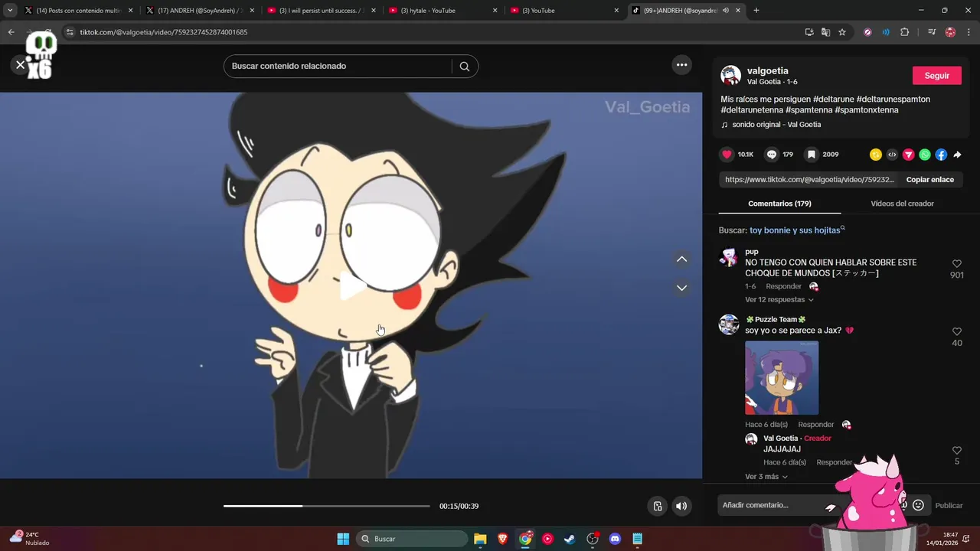Expand 'Ver 3 más' replies
The image size is (980, 551).
coord(766,477)
